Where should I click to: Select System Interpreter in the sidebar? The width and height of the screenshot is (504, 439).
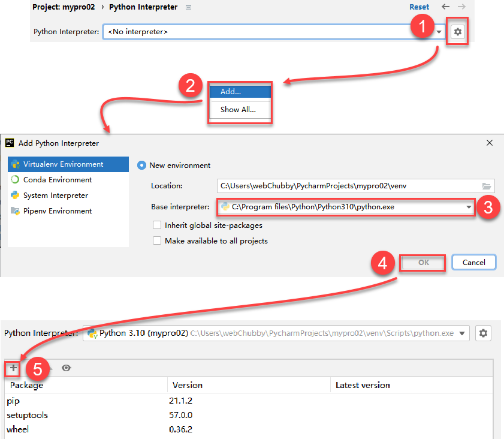[68, 196]
